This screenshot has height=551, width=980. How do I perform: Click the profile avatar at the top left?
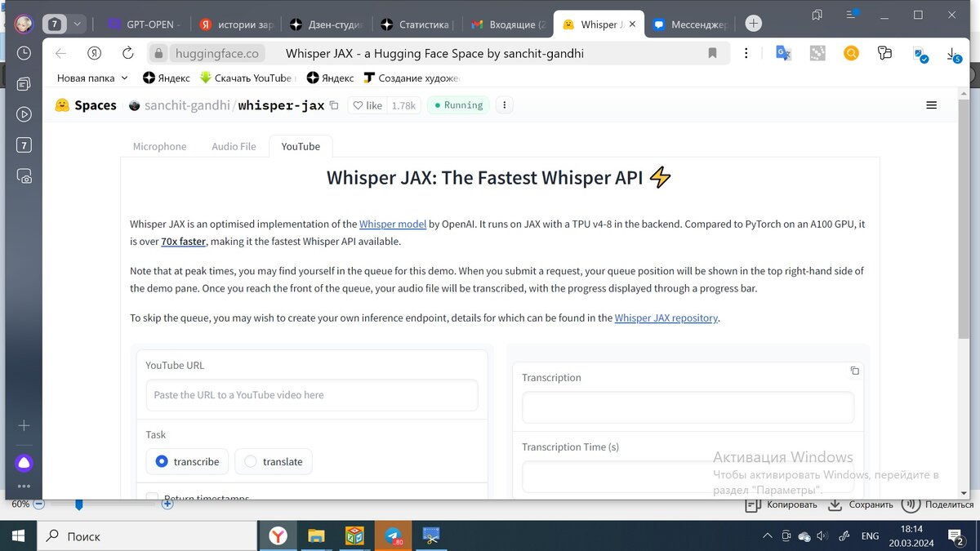point(24,24)
